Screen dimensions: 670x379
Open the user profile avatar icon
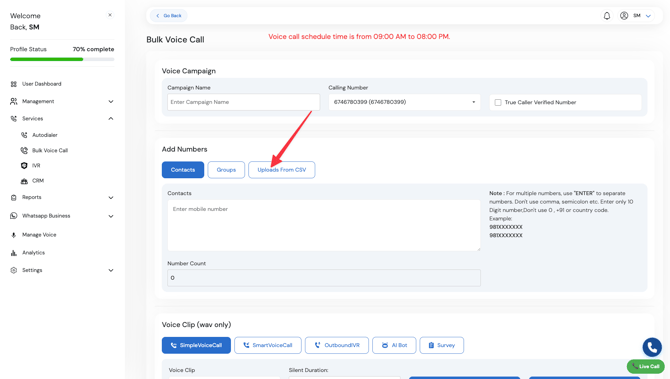click(624, 16)
